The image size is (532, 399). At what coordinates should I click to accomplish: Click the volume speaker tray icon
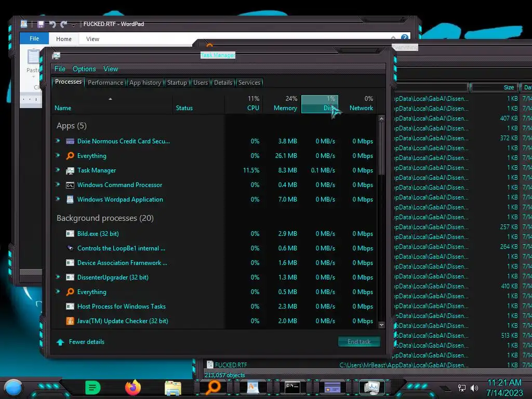click(x=474, y=388)
